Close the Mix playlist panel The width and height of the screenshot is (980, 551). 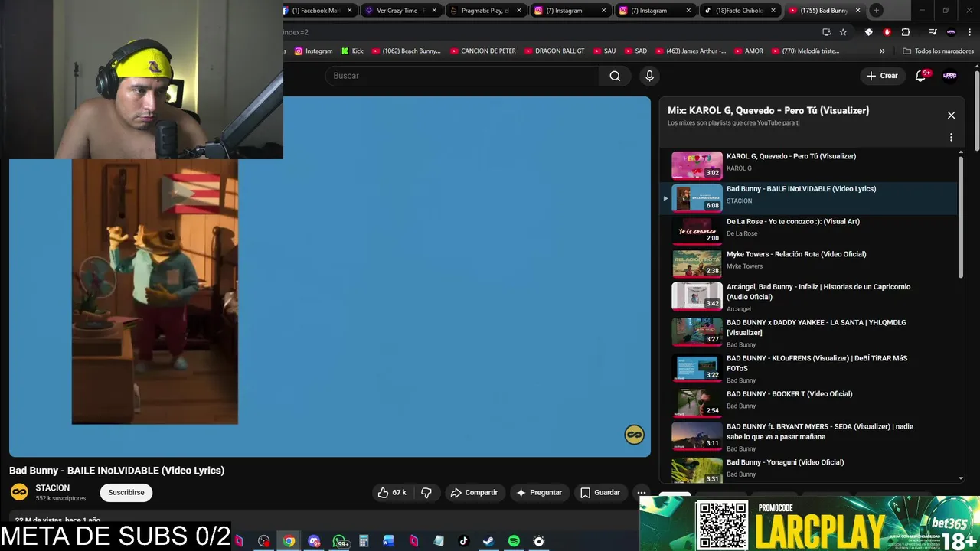pos(951,116)
